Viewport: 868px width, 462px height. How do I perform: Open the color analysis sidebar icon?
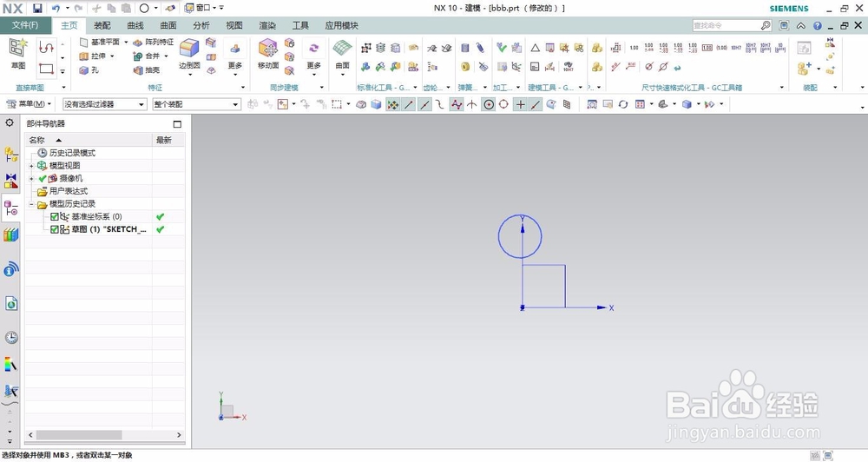tap(10, 365)
